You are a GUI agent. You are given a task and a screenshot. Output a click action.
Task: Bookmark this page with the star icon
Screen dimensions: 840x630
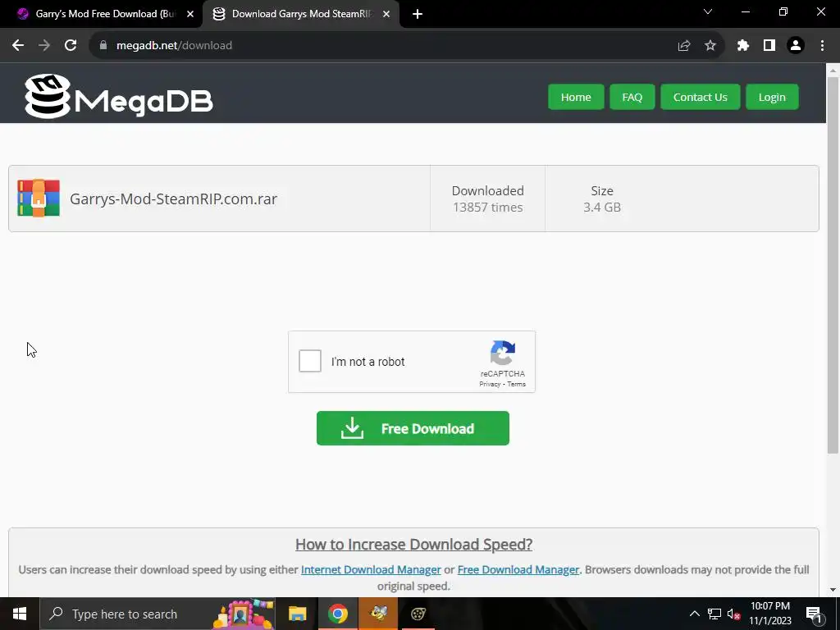tap(710, 46)
